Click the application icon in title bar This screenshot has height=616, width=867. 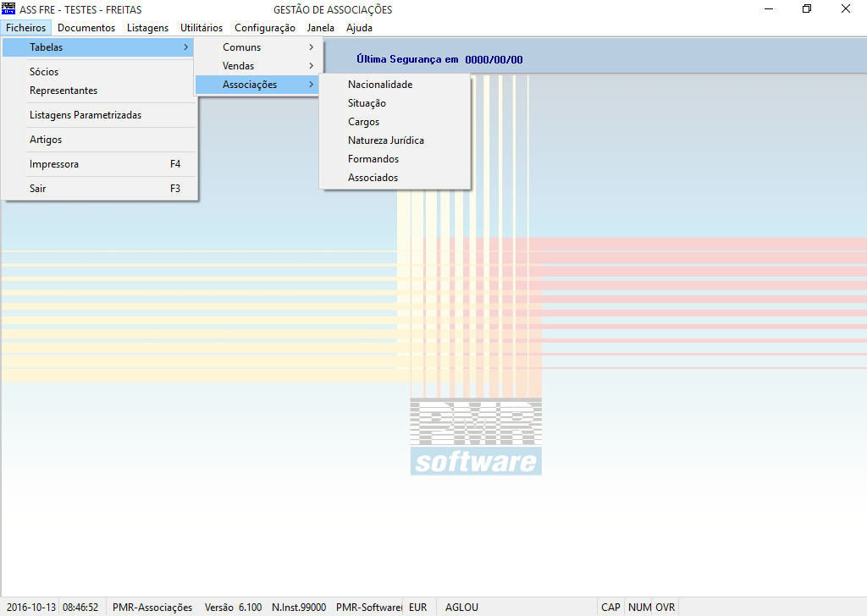[8, 8]
